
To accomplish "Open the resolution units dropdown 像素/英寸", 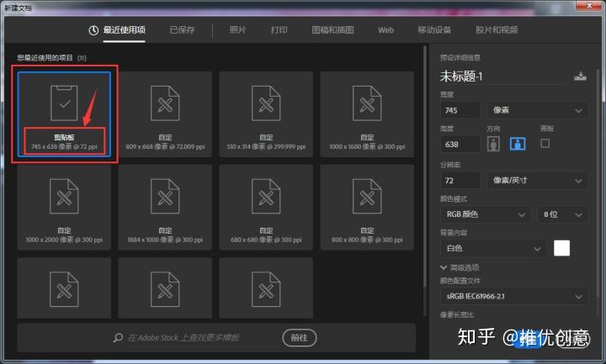I will [x=537, y=180].
